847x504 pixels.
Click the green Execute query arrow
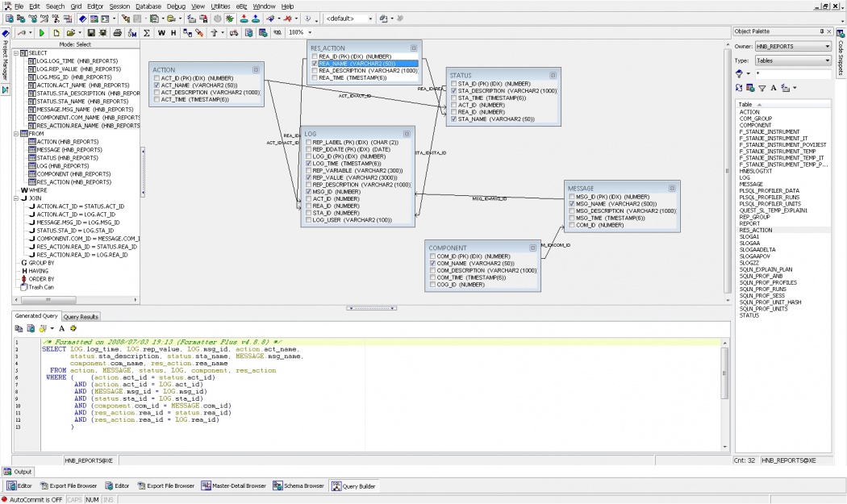tap(43, 33)
